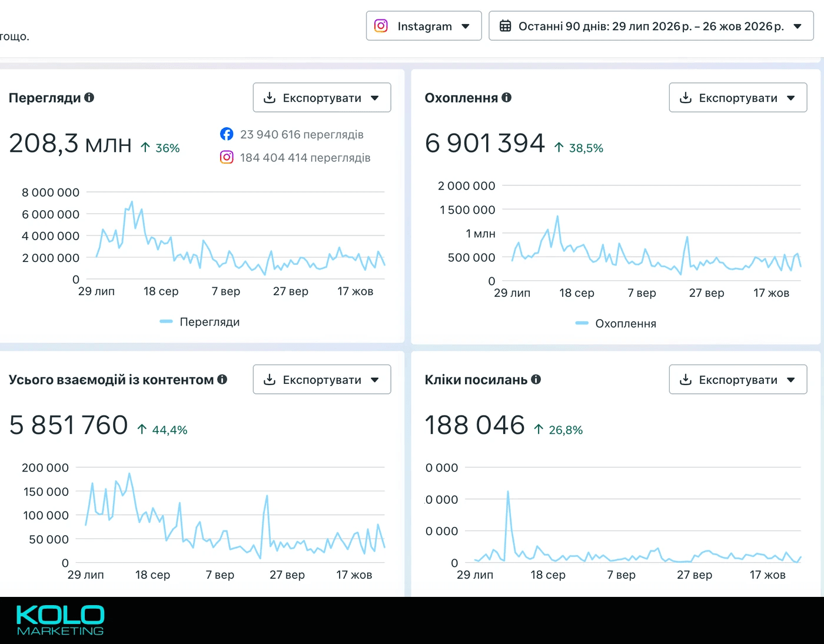Click the info icon next to Перегляди

coord(89,98)
